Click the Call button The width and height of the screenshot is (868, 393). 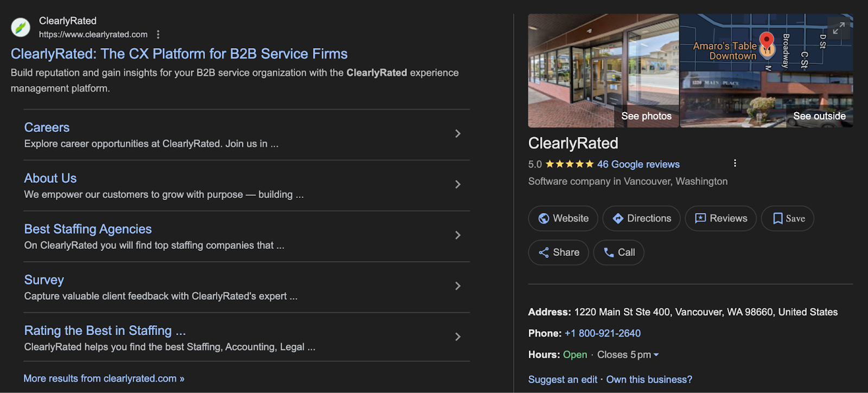[618, 253]
